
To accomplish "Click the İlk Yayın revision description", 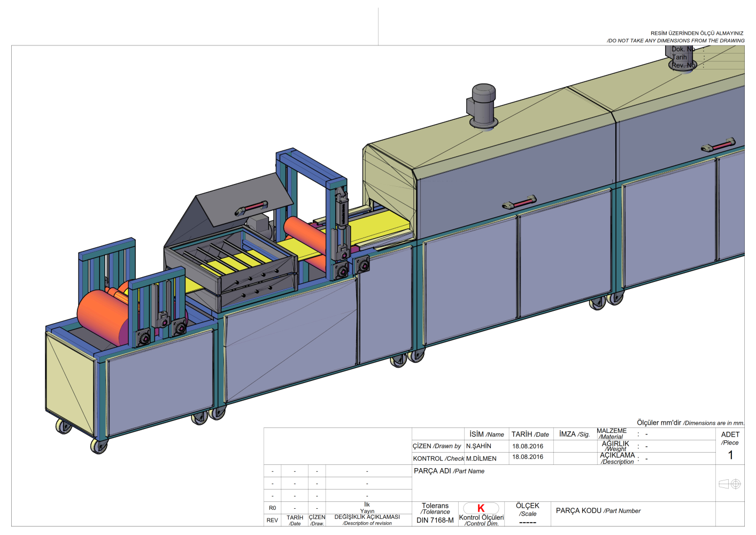I will (x=367, y=508).
